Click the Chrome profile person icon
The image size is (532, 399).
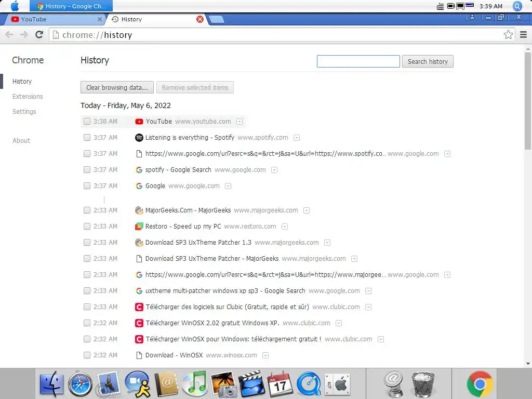[x=472, y=17]
